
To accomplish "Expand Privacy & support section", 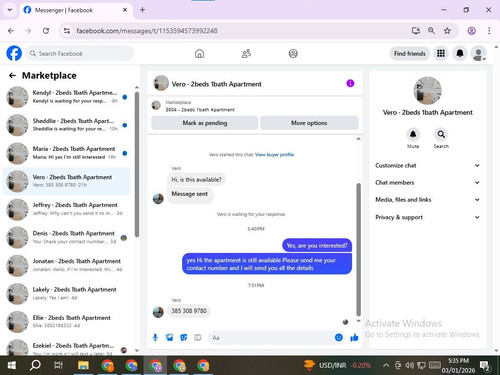I will [428, 217].
